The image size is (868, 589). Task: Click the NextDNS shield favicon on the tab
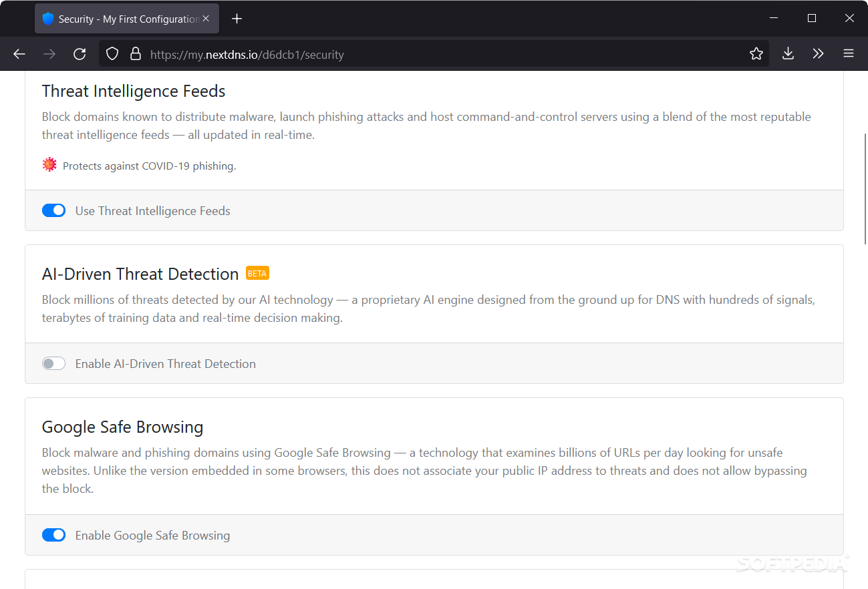[47, 19]
